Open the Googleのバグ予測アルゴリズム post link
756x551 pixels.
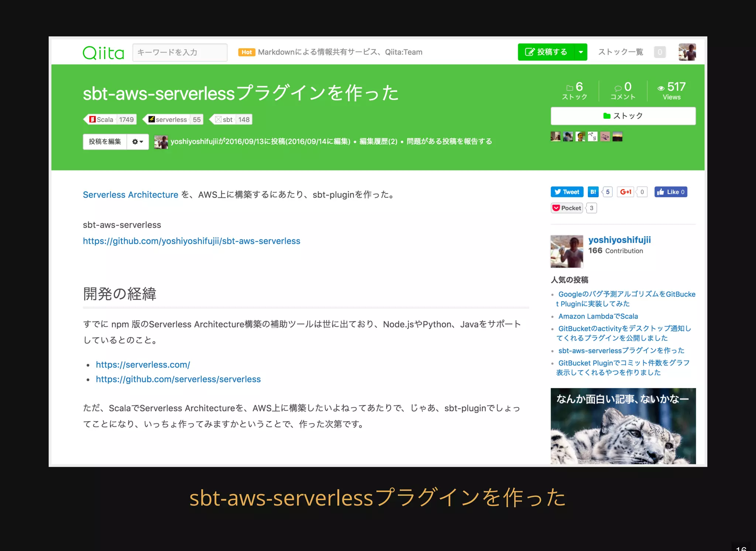click(626, 299)
